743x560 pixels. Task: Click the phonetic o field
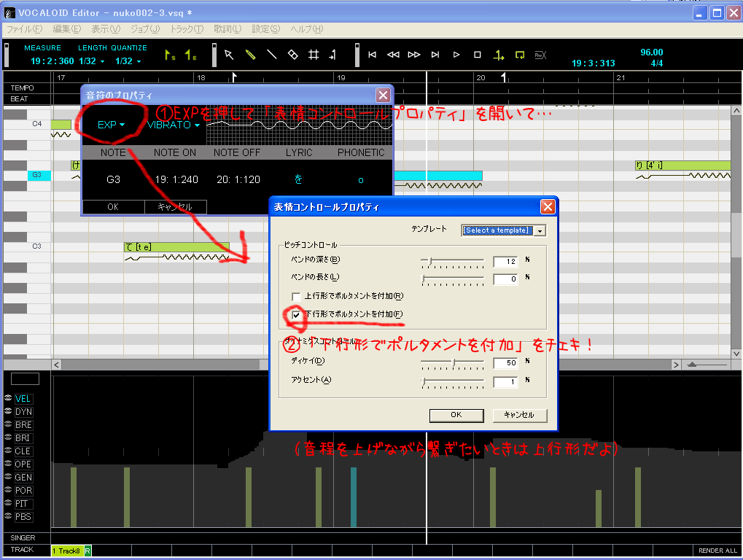pos(361,180)
